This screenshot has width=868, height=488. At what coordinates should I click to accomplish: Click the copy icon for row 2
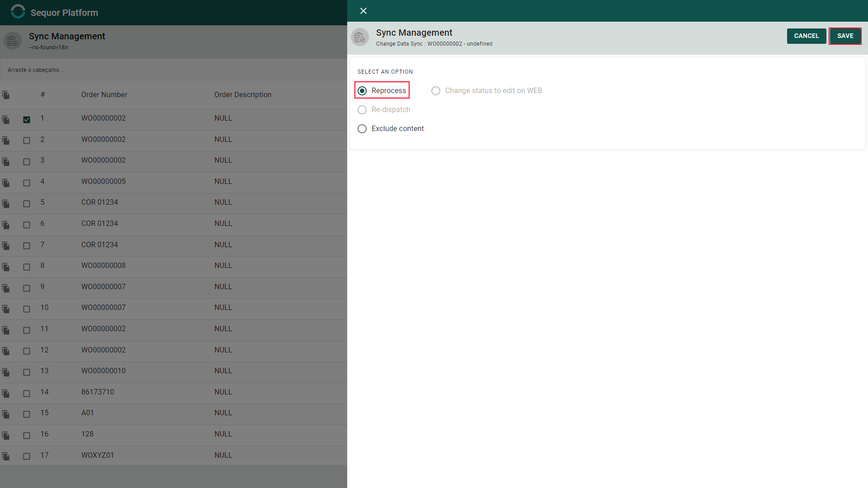(6, 141)
